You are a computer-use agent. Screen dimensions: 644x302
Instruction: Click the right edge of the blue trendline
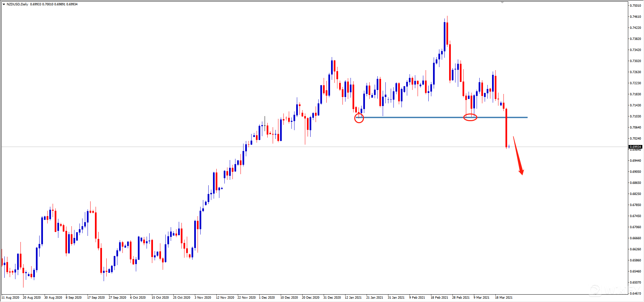point(527,117)
